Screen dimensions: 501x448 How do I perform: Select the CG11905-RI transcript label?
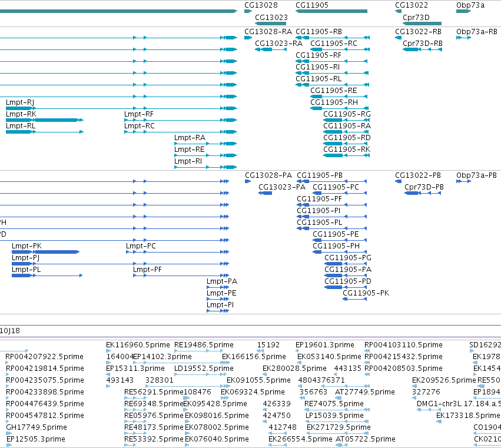tap(317, 67)
